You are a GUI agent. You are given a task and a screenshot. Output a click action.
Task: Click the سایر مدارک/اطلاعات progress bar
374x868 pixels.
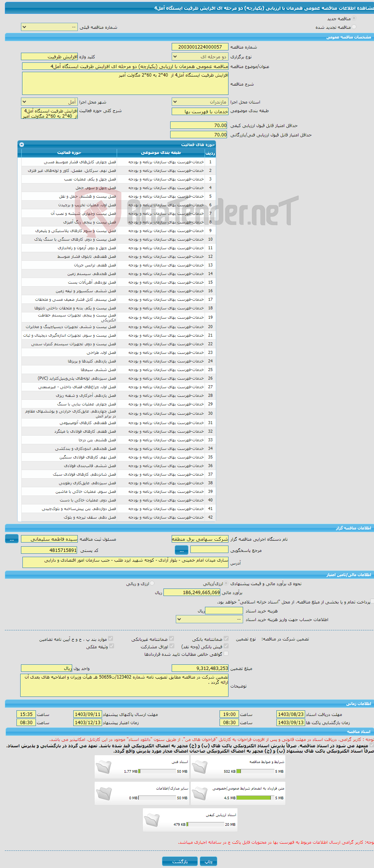(x=157, y=798)
